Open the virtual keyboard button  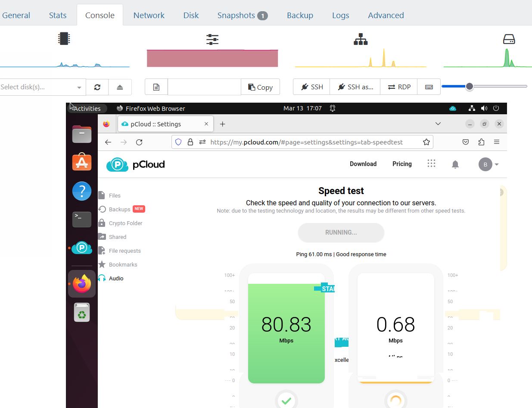coord(429,87)
